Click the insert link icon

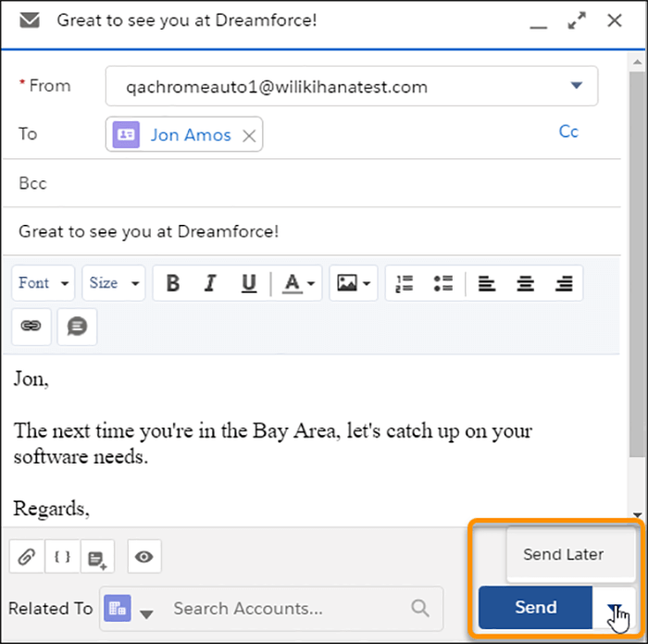(31, 327)
